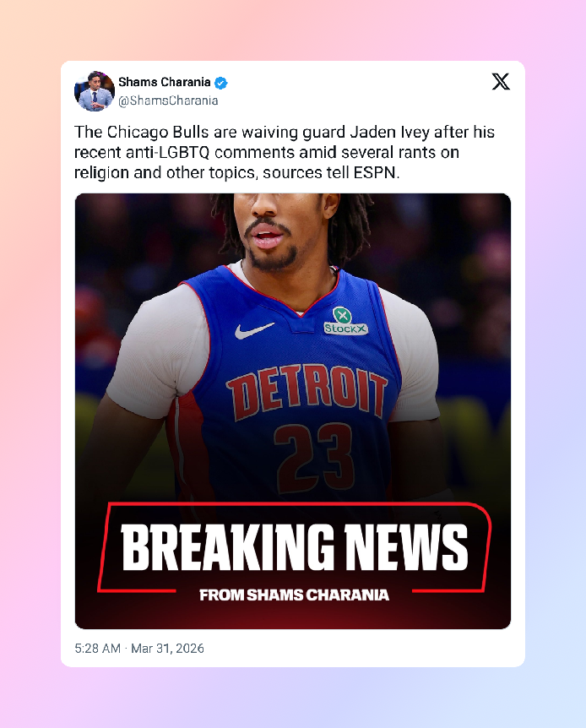Screen dimensions: 586x728
Task: Click the word "religion" in the tweet
Action: 102,173
